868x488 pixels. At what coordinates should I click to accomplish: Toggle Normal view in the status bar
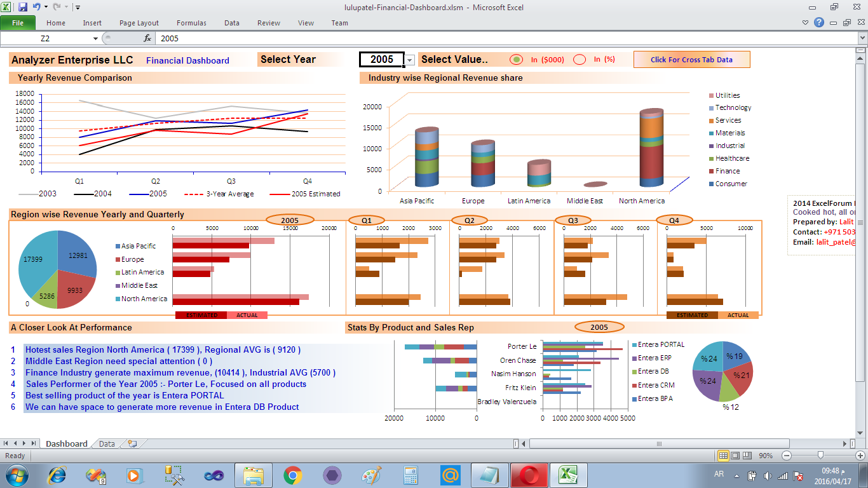point(723,455)
